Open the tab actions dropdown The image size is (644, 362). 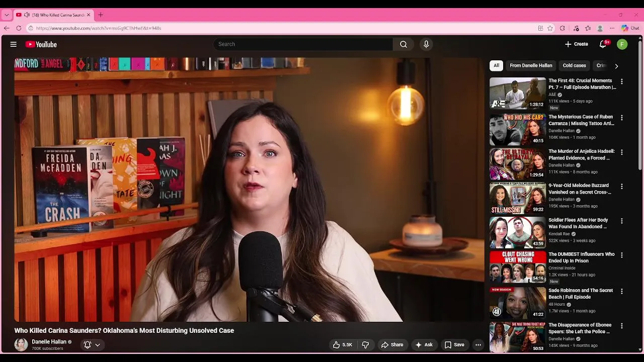[7, 15]
